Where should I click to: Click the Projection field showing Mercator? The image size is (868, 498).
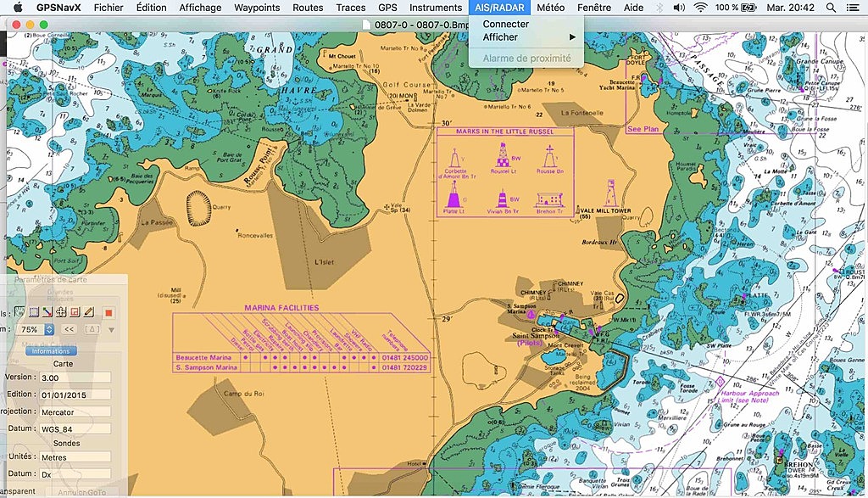coord(75,412)
